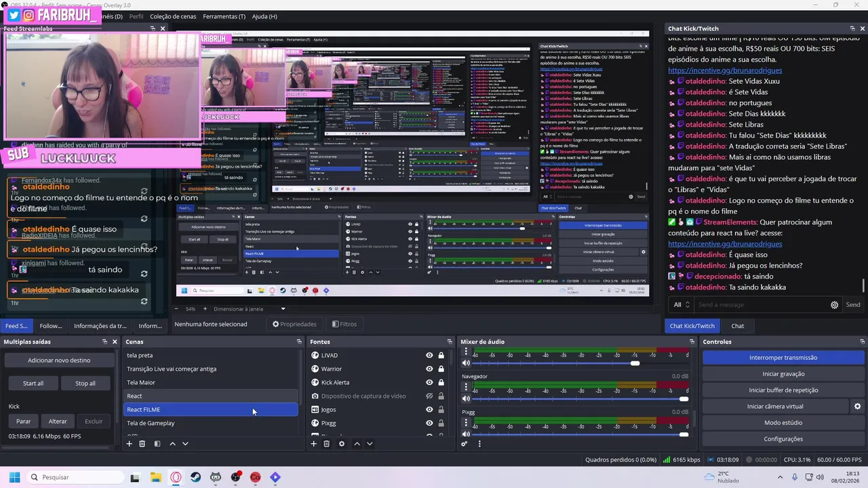Click the Stop all outputs button
868x488 pixels.
[x=85, y=384]
